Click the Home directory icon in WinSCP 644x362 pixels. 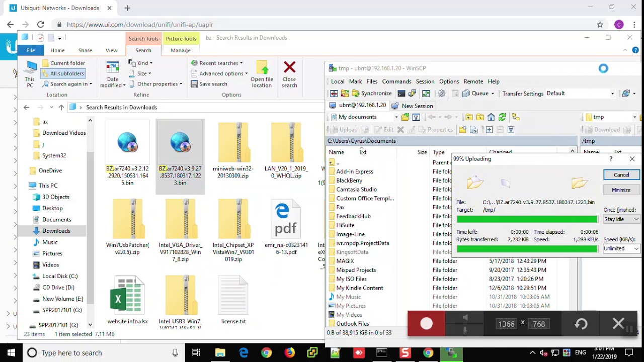pos(491,117)
